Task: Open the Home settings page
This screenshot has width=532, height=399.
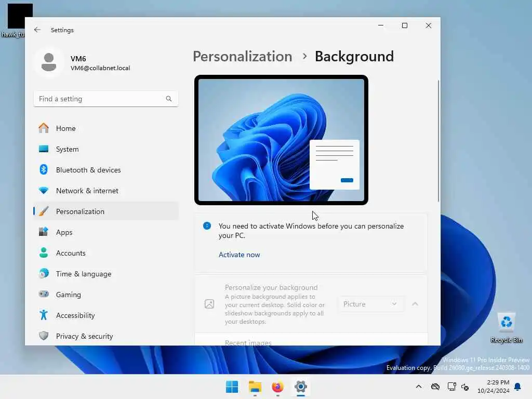Action: 106,128
